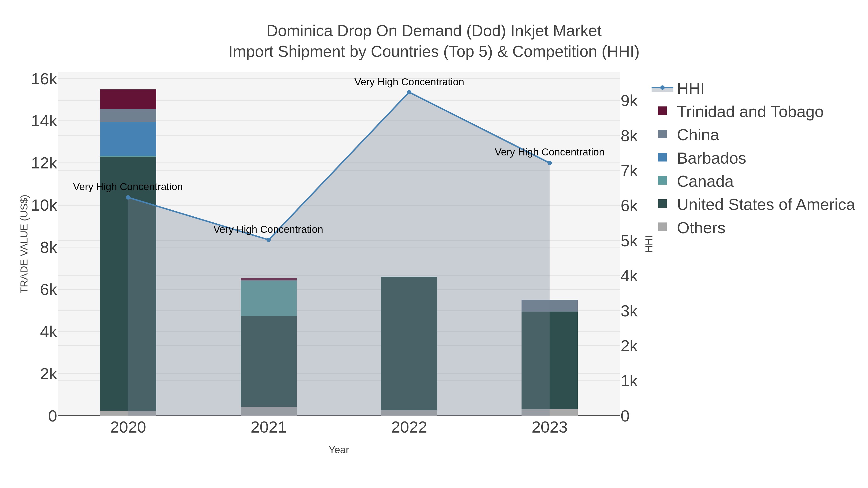Click the 2022 x-axis label

pyautogui.click(x=409, y=428)
